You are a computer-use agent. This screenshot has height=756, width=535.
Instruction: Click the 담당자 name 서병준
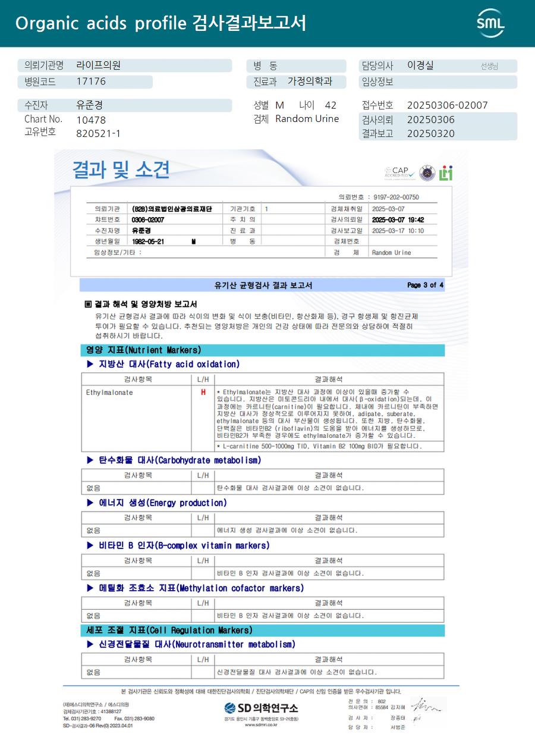point(398,727)
